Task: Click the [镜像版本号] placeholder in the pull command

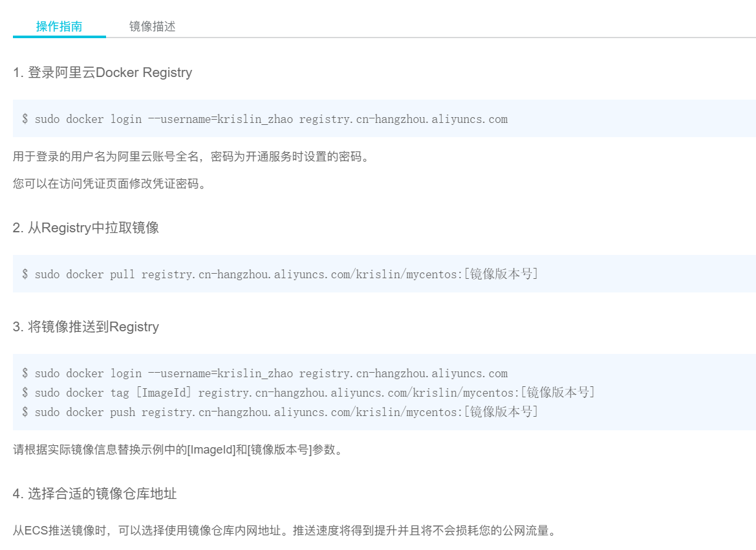Action: tap(501, 274)
